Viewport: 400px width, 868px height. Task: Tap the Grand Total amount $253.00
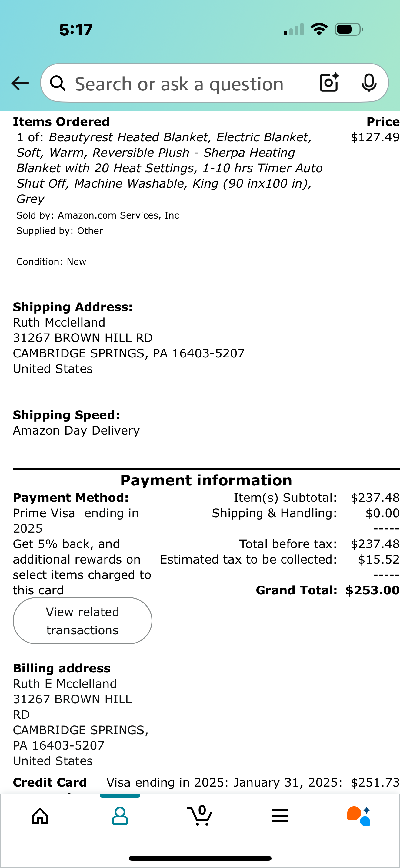pyautogui.click(x=372, y=590)
